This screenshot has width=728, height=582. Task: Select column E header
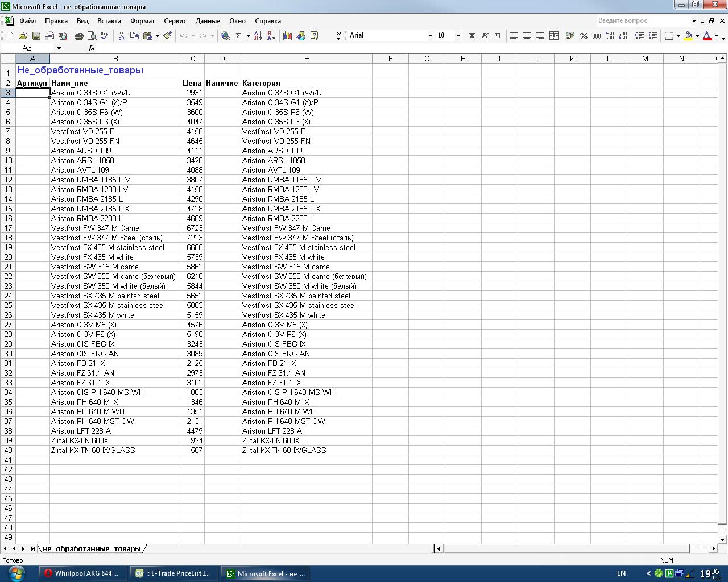pyautogui.click(x=307, y=59)
